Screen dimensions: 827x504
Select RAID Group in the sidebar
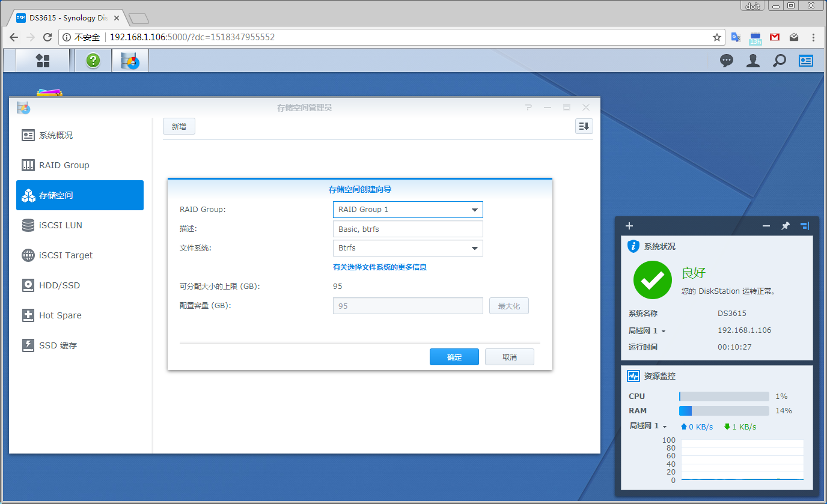pos(80,165)
